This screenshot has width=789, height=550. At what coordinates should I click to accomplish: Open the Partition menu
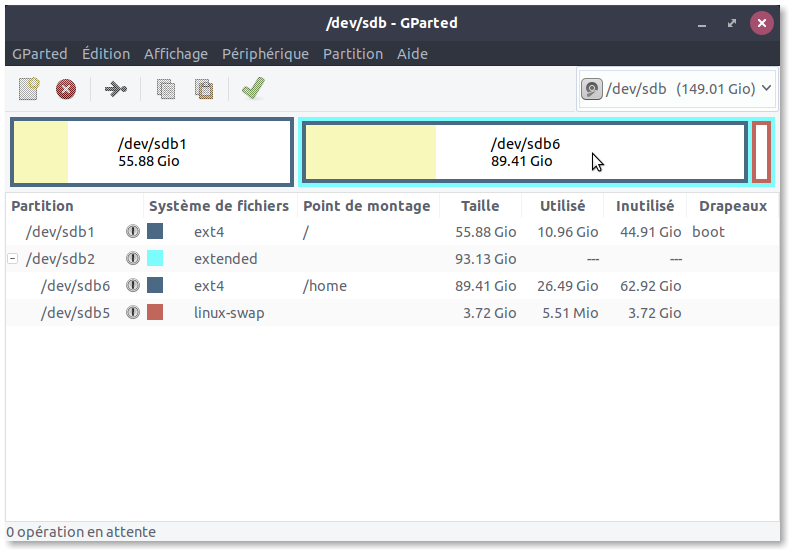pyautogui.click(x=352, y=54)
